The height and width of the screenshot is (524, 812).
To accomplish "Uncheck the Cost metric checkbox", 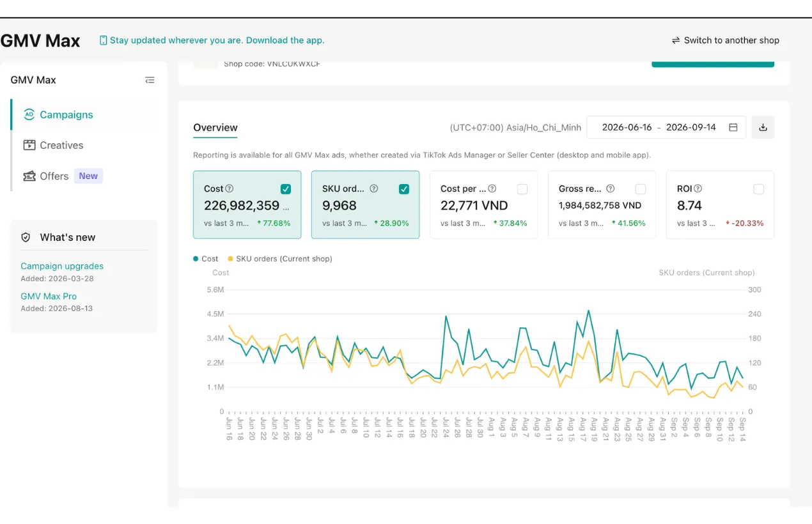I will click(286, 189).
